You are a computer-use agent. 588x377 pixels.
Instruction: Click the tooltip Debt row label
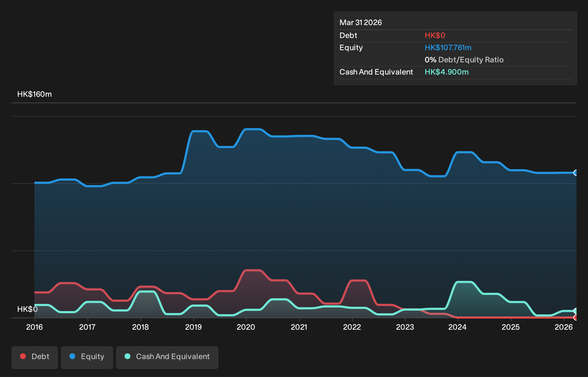(348, 35)
